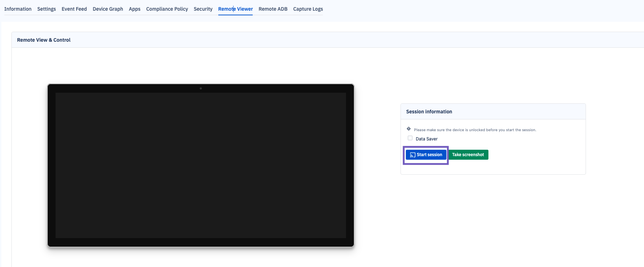Click the Data Saver label text
The image size is (644, 267).
tap(426, 139)
